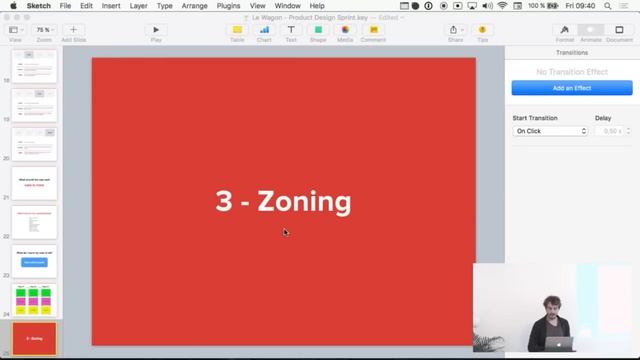Image resolution: width=640 pixels, height=360 pixels.
Task: Open the volume control
Action: pos(487,6)
